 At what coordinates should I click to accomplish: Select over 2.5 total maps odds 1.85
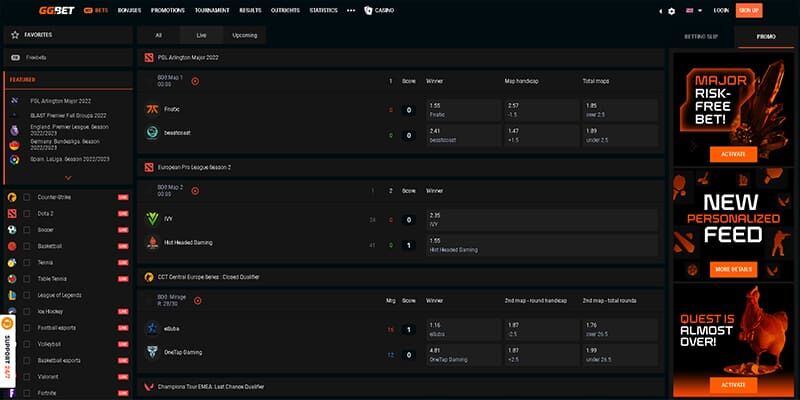[x=620, y=110]
